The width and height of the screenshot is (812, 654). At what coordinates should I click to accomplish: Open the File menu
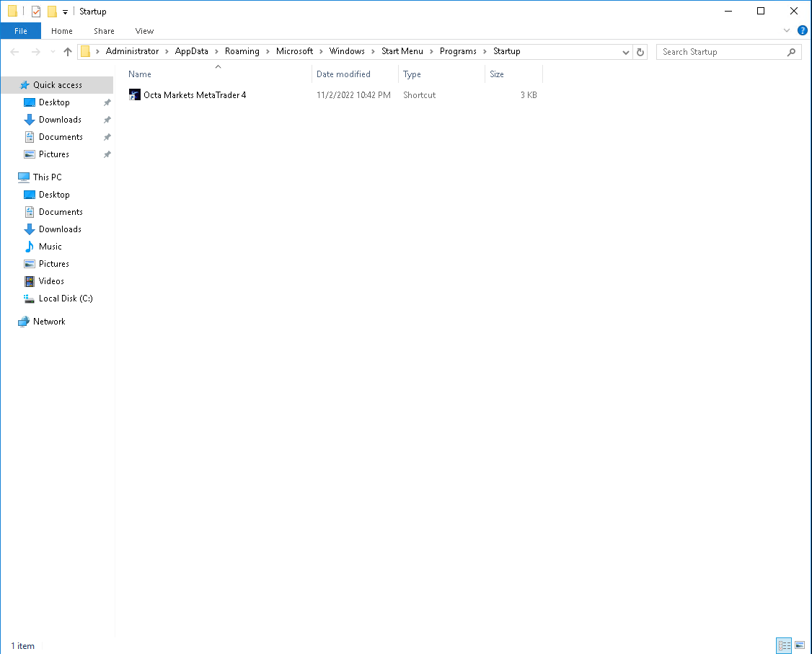pyautogui.click(x=21, y=31)
